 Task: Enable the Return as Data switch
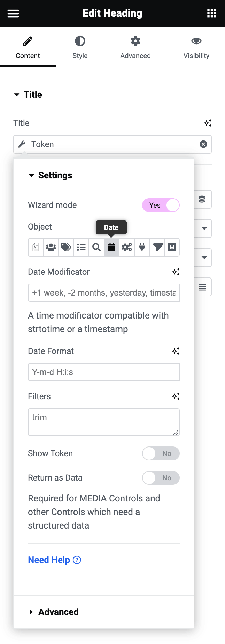pyautogui.click(x=161, y=478)
